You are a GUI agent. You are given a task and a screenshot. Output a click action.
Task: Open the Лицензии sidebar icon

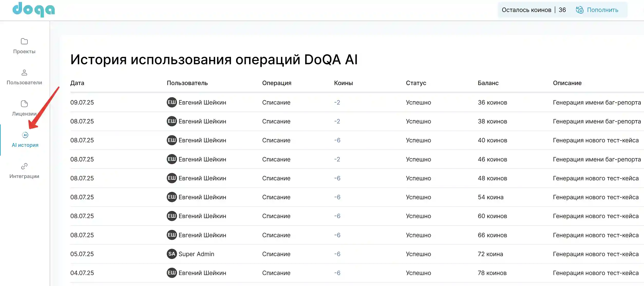[x=24, y=104]
